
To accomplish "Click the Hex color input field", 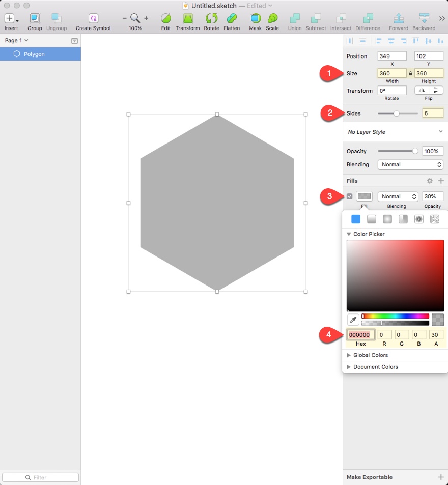I will coord(360,334).
